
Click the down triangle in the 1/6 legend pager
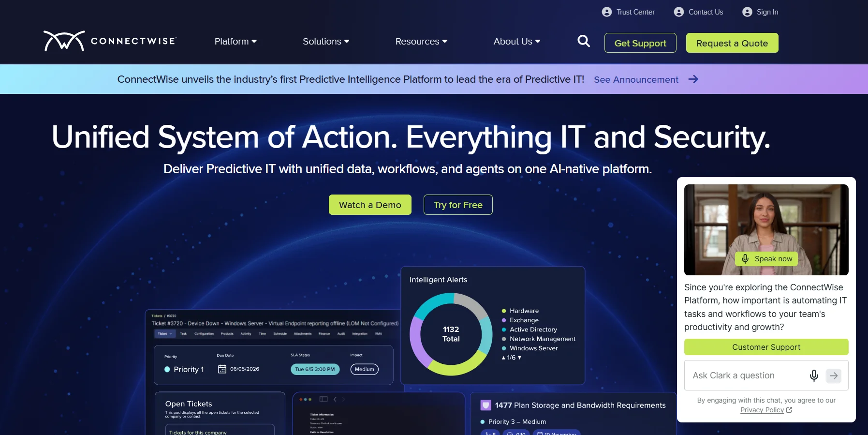(520, 358)
